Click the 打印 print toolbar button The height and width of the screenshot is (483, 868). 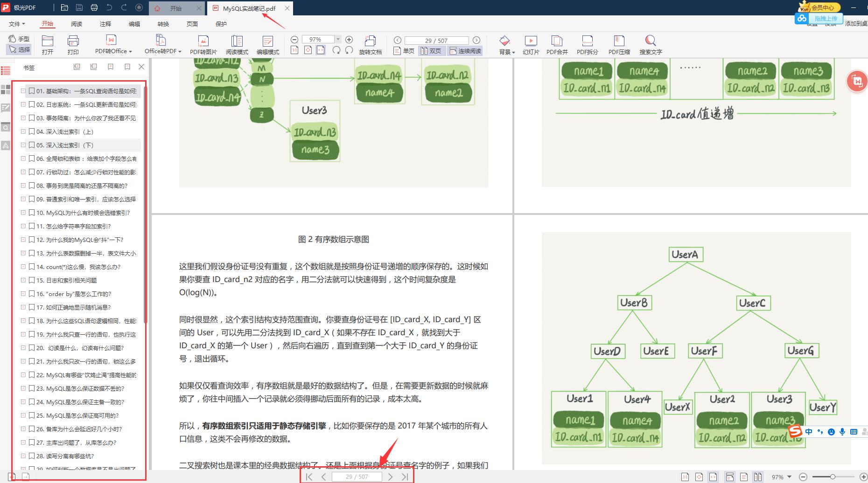point(73,45)
